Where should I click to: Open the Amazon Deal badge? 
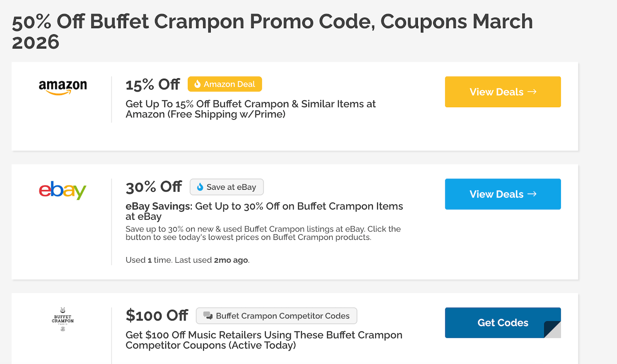[x=225, y=84]
